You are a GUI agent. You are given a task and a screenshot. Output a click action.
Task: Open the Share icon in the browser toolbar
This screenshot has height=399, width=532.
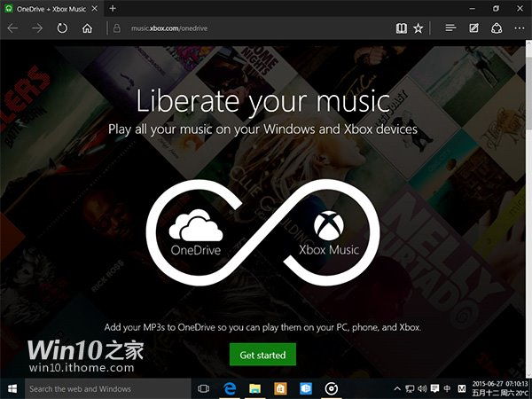(497, 27)
